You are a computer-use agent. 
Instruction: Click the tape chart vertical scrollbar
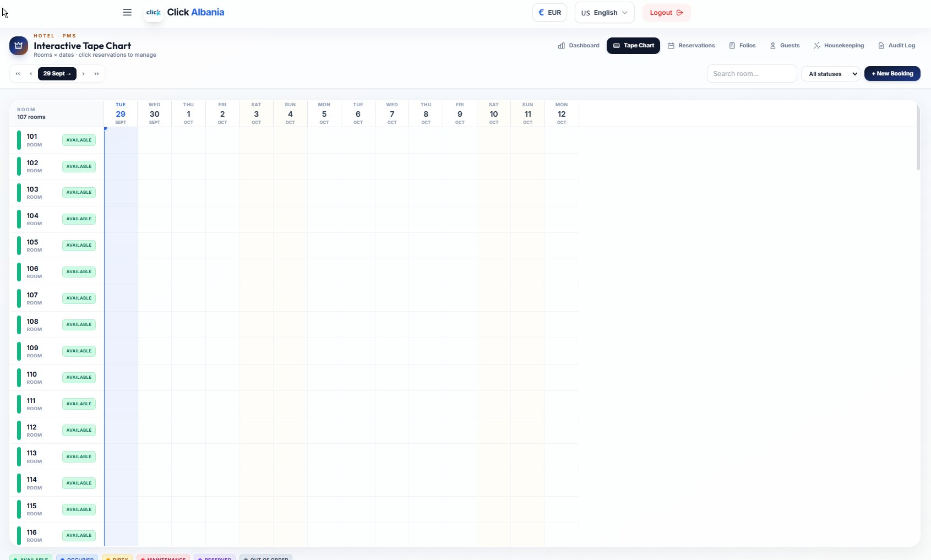coord(918,138)
